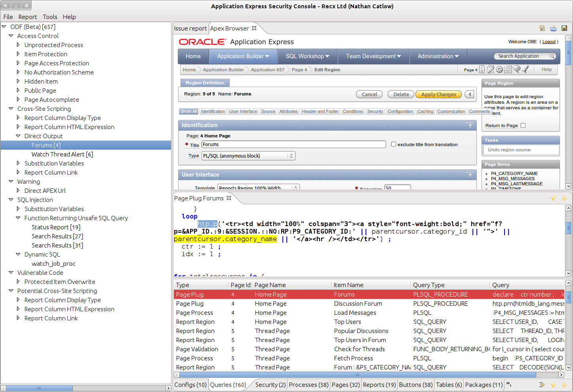Collapse the Dynamic SQL node
This screenshot has height=392, width=573.
click(x=18, y=254)
